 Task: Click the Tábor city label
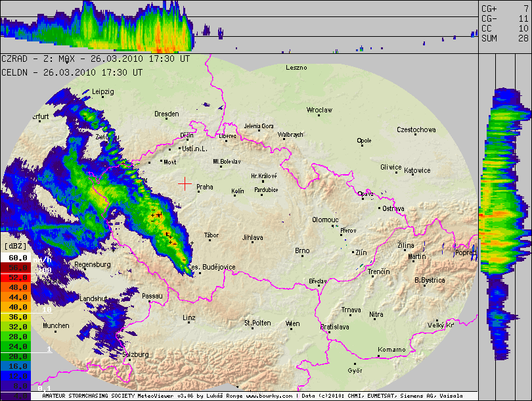(211, 235)
